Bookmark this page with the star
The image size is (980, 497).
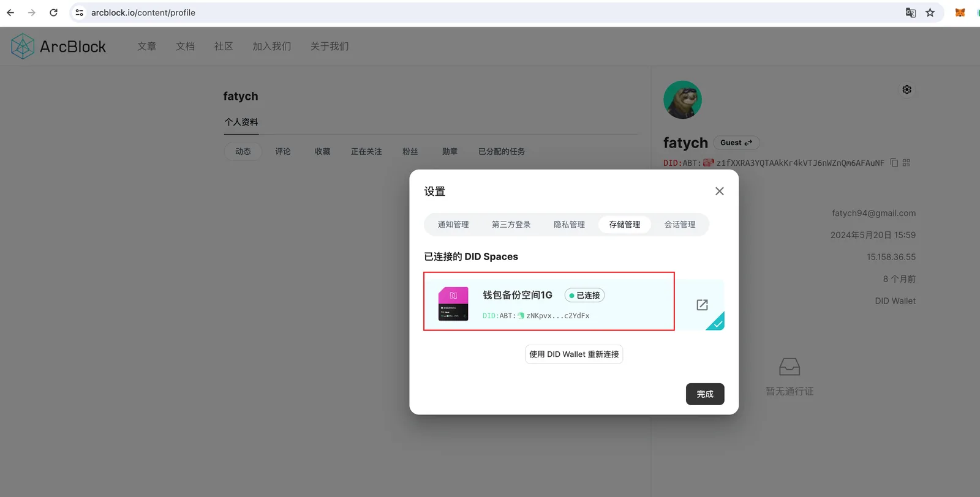coord(930,12)
